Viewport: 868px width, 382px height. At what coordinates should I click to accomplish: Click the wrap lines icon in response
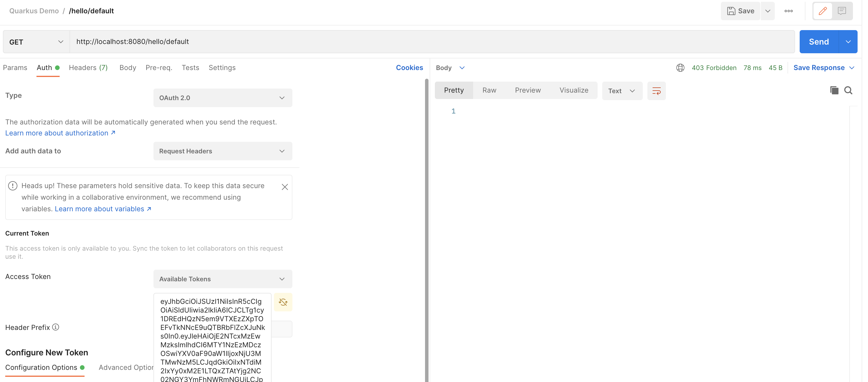coord(656,91)
